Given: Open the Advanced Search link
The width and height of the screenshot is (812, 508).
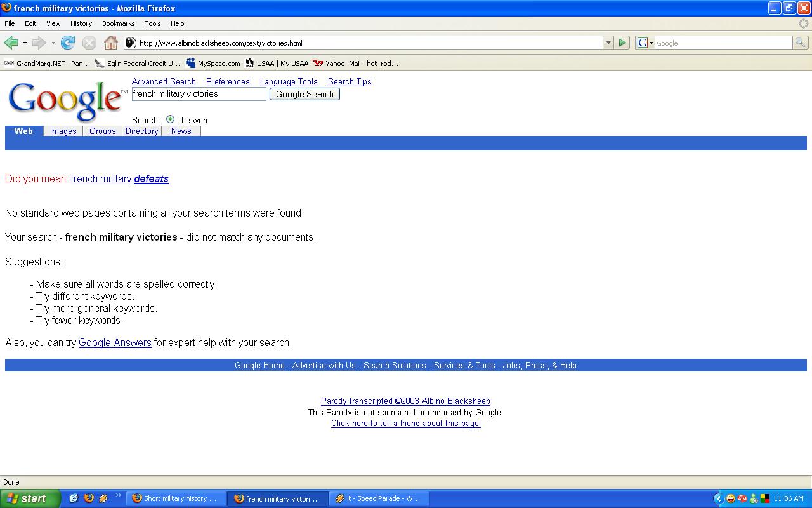Looking at the screenshot, I should point(164,81).
